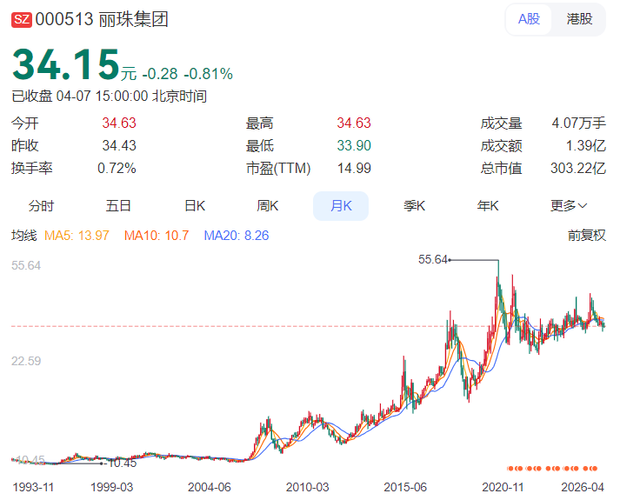Switch to the 港股 toggle option
The width and height of the screenshot is (620, 500).
point(579,19)
